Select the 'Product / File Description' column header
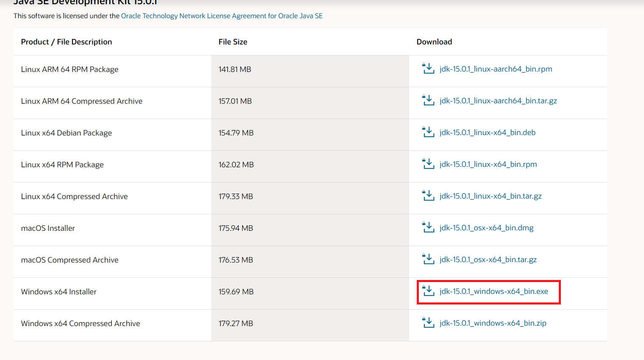Screen dimensions: 644x360 point(67,42)
